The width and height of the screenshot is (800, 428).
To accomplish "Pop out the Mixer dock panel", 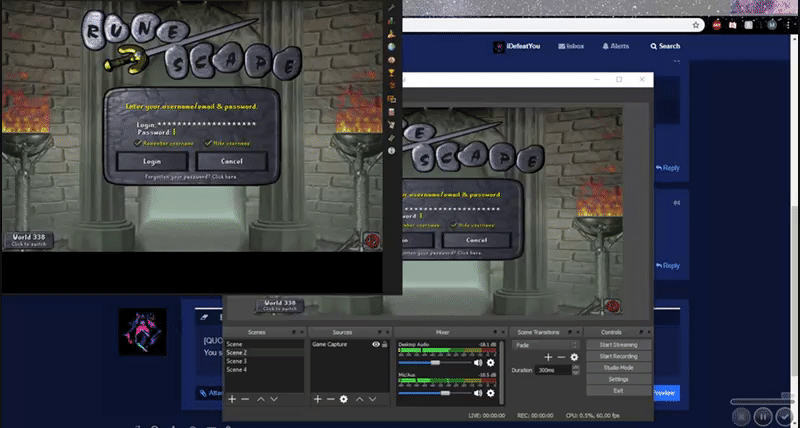I will click(x=496, y=332).
